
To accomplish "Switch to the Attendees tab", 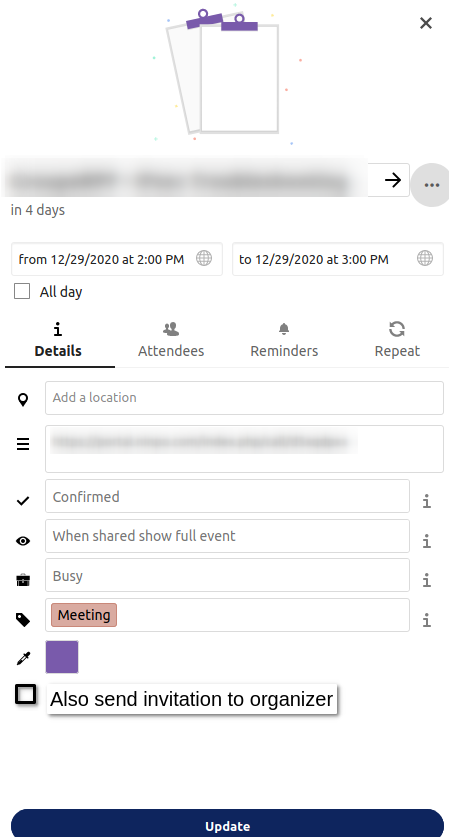I will pyautogui.click(x=171, y=340).
